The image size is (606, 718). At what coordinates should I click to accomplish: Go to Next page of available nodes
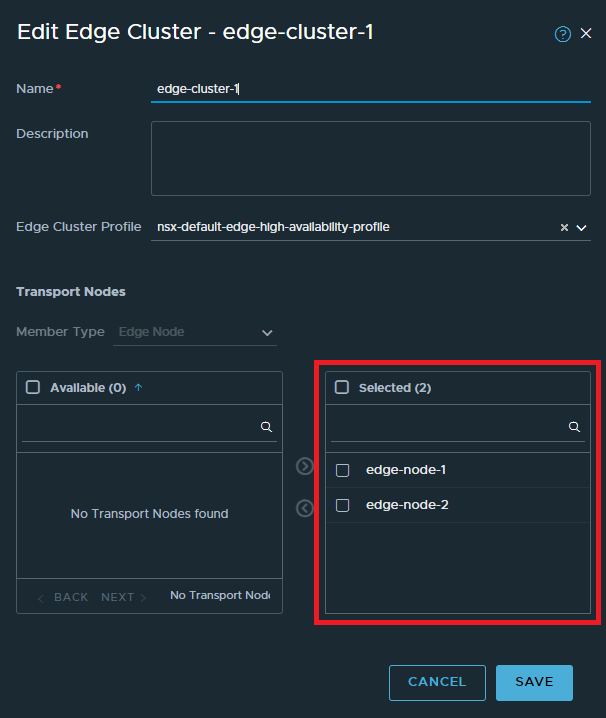123,597
